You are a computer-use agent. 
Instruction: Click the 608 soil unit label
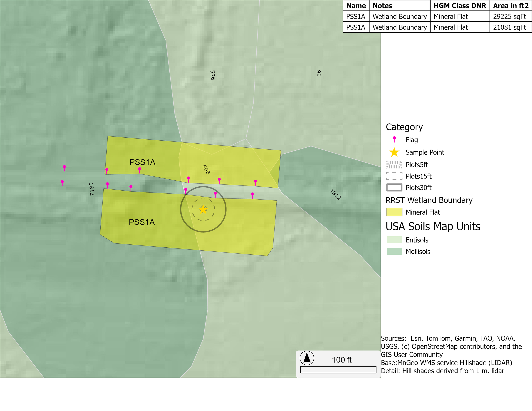(x=206, y=170)
